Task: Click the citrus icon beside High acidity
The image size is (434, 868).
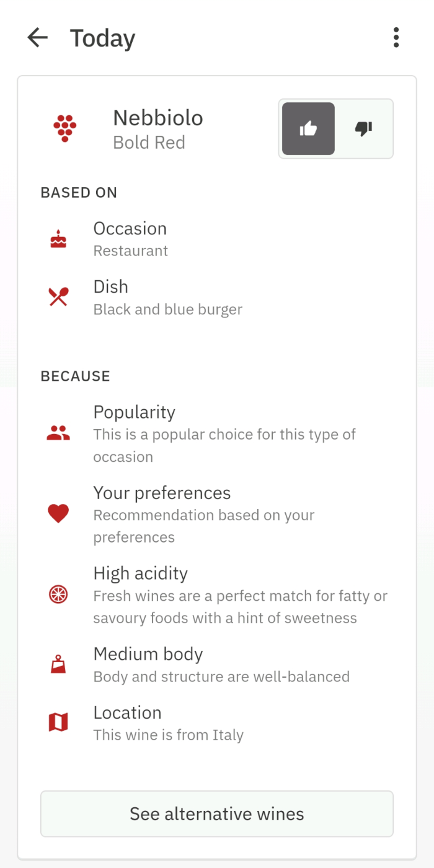Action: pos(58,594)
